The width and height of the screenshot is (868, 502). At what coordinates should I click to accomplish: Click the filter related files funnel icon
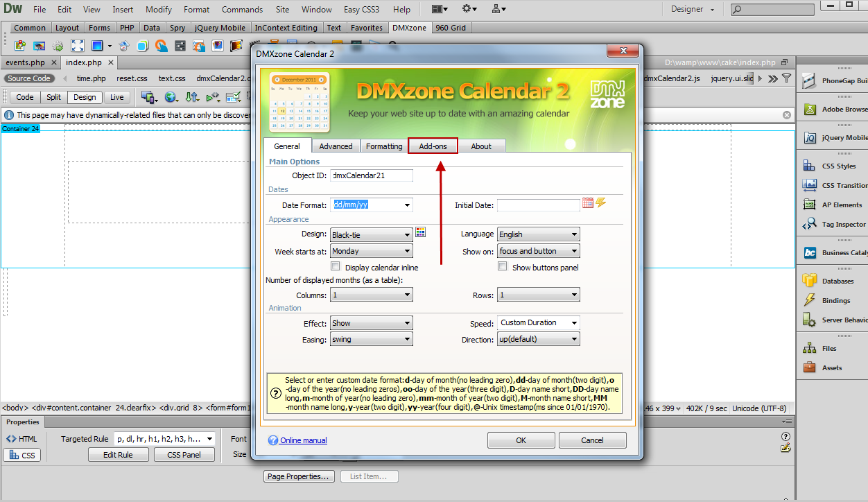point(786,78)
